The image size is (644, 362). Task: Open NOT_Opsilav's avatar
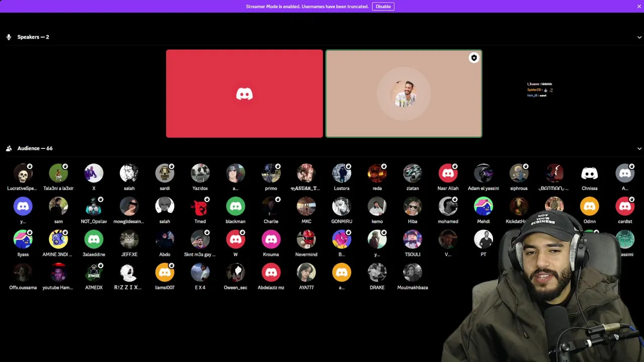[x=94, y=207]
